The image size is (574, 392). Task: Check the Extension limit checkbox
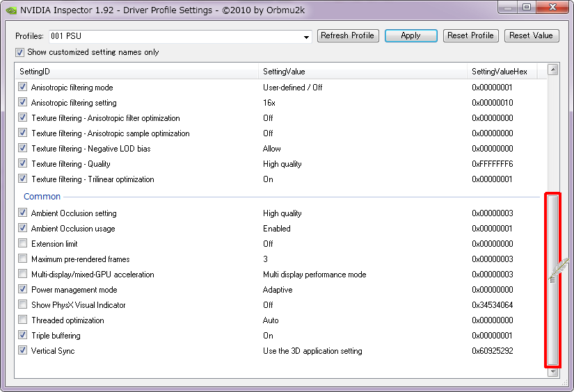23,243
